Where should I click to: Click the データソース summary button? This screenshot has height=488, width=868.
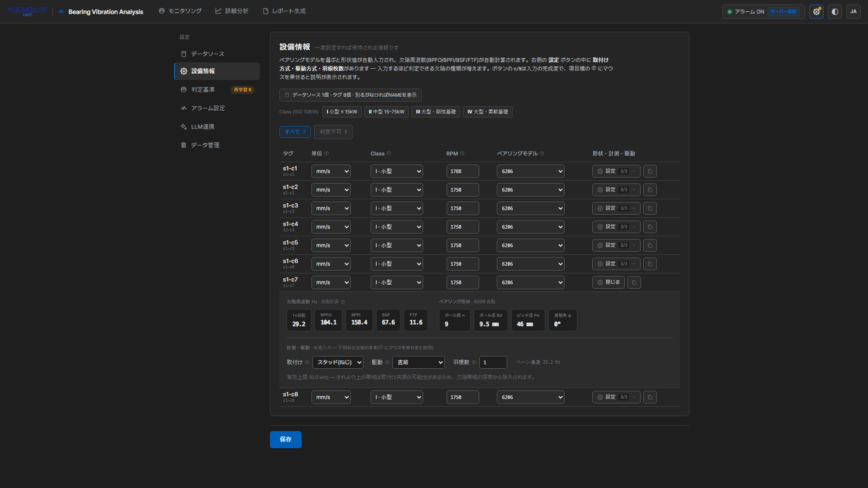[x=350, y=95]
